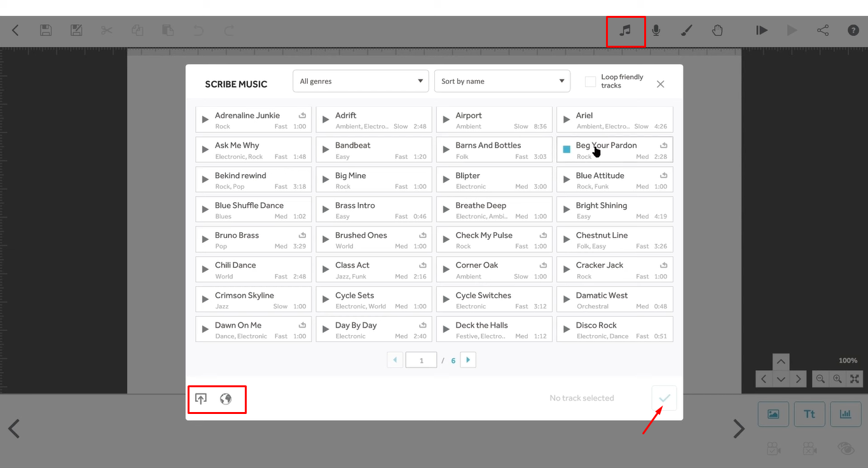
Task: Stop the Beg Your Pardon track preview
Action: pyautogui.click(x=567, y=149)
